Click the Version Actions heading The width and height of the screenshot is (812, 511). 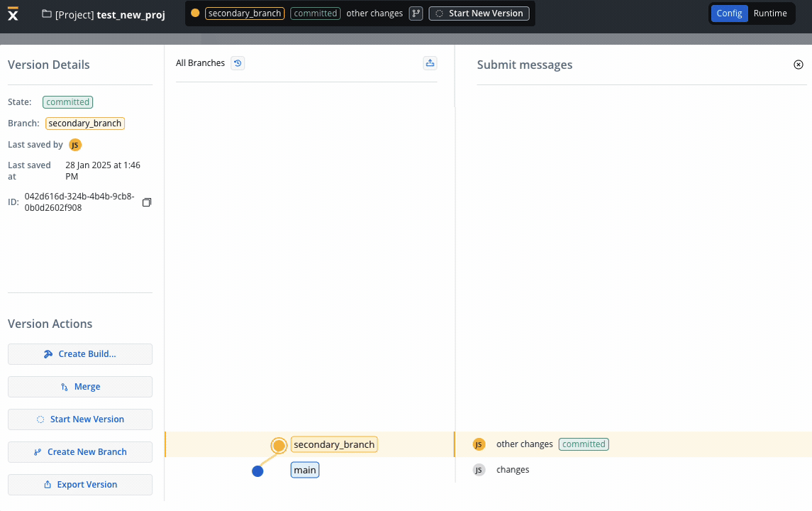click(x=50, y=324)
